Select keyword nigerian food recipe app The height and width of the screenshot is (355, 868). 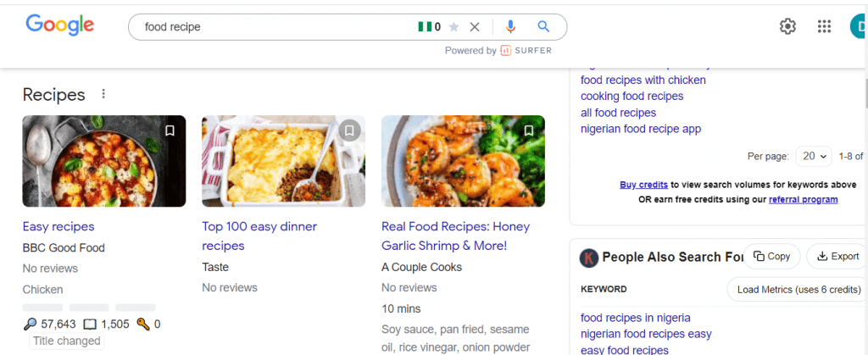pyautogui.click(x=641, y=129)
